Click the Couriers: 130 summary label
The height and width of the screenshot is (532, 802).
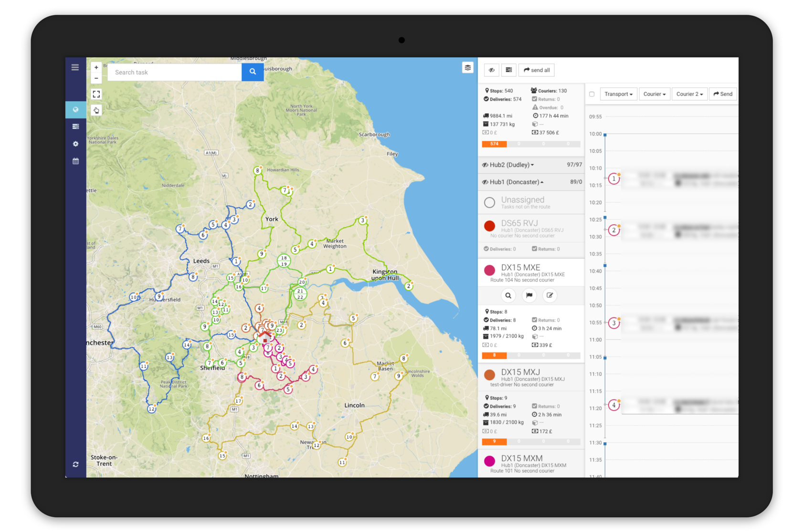coord(549,91)
